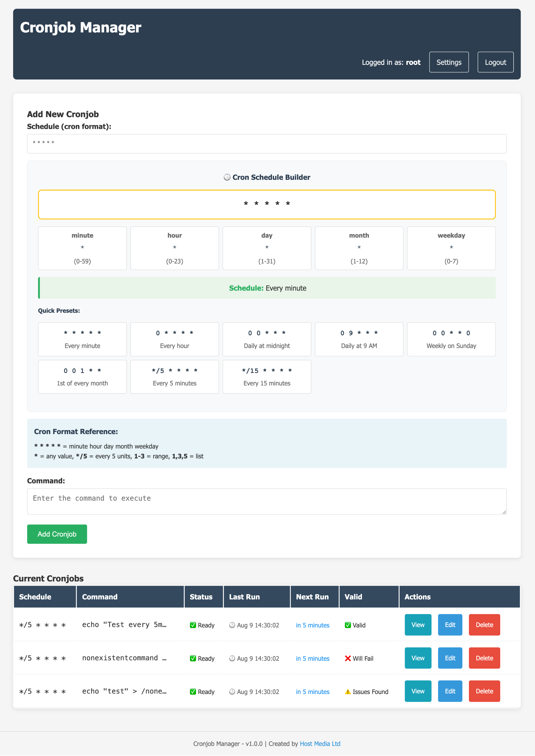This screenshot has width=535, height=756.
Task: Click the last run clock icon on the third cronjob
Action: 232,691
